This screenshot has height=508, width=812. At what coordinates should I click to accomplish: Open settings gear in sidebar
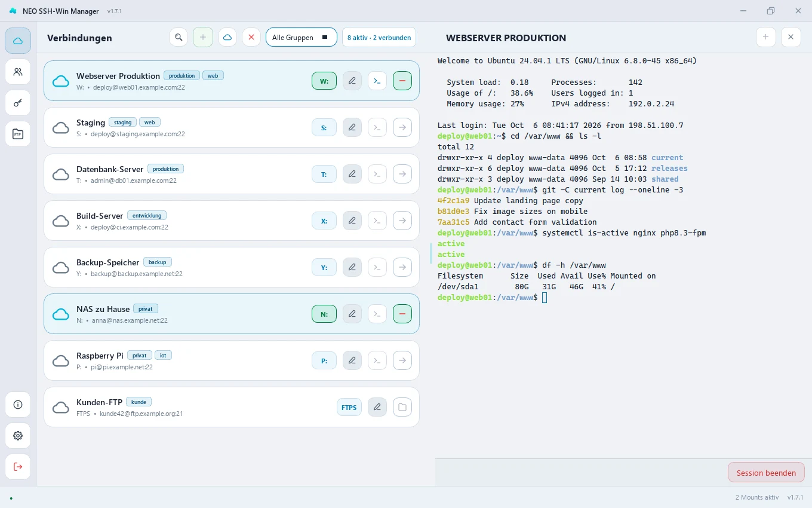tap(18, 436)
